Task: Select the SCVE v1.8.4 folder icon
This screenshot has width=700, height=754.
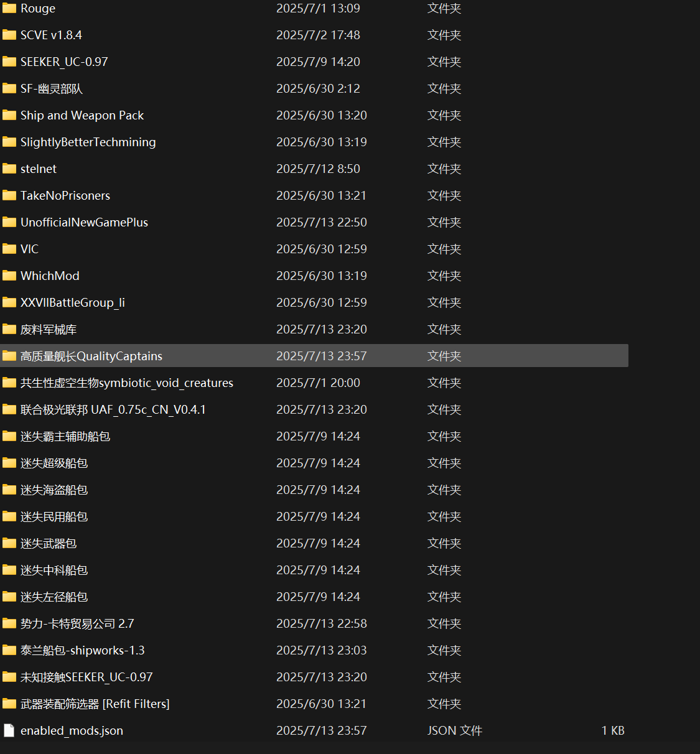Action: 9,35
